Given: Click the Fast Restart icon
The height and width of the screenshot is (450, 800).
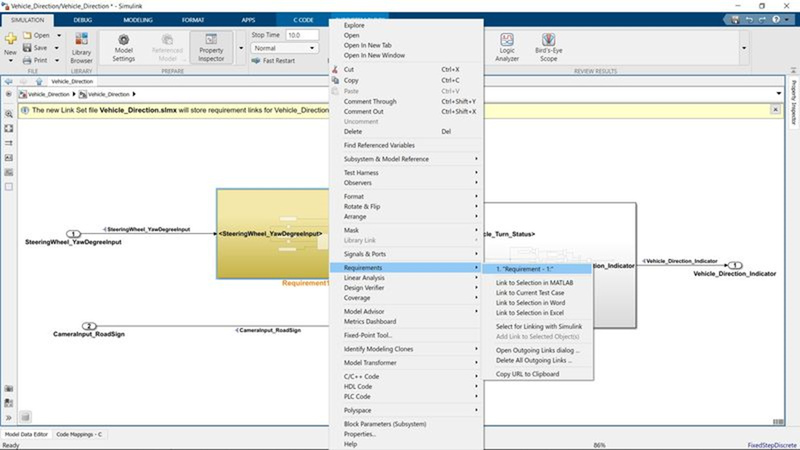Looking at the screenshot, I should [x=256, y=60].
